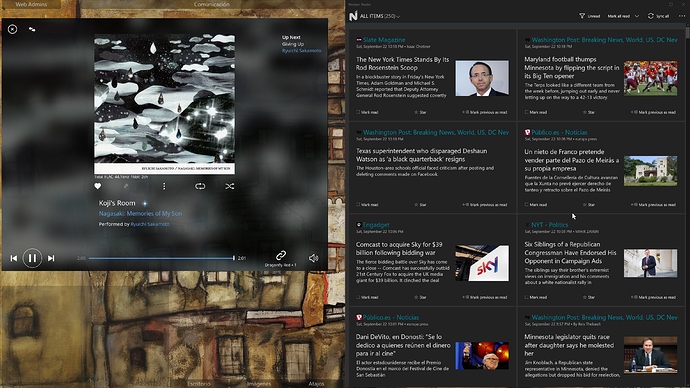Filter to Unread items in the reader
Screen dimensions: 690x388
pos(590,16)
